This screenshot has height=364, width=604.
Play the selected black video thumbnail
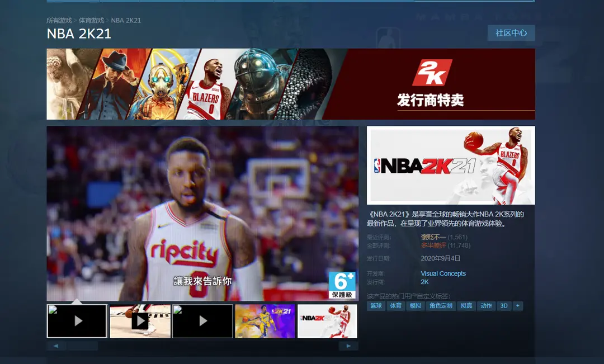click(77, 321)
